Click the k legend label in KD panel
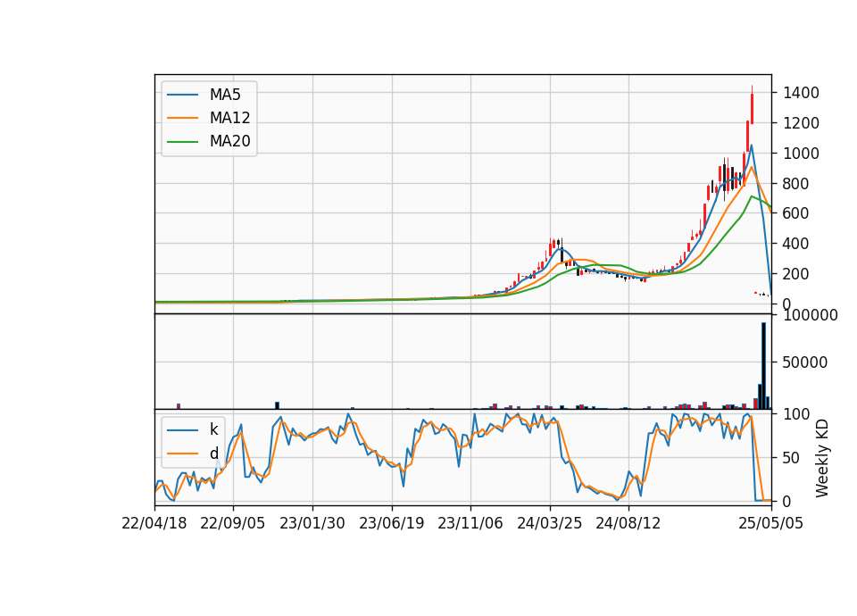 coord(213,429)
